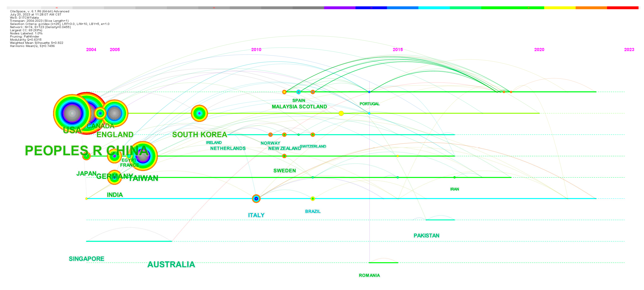Click the AUSTRALIA cluster label

click(x=171, y=264)
